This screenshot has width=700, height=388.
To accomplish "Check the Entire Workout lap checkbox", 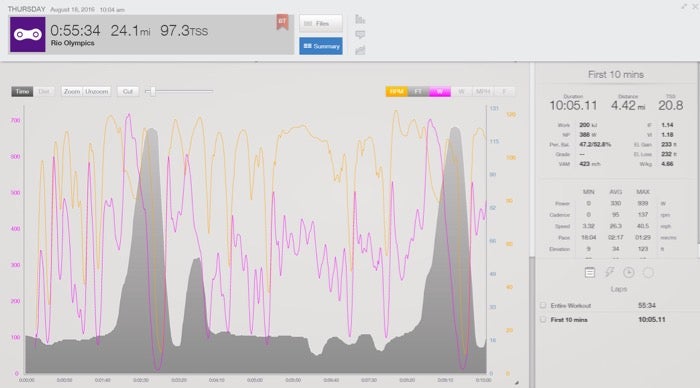I will coord(543,305).
